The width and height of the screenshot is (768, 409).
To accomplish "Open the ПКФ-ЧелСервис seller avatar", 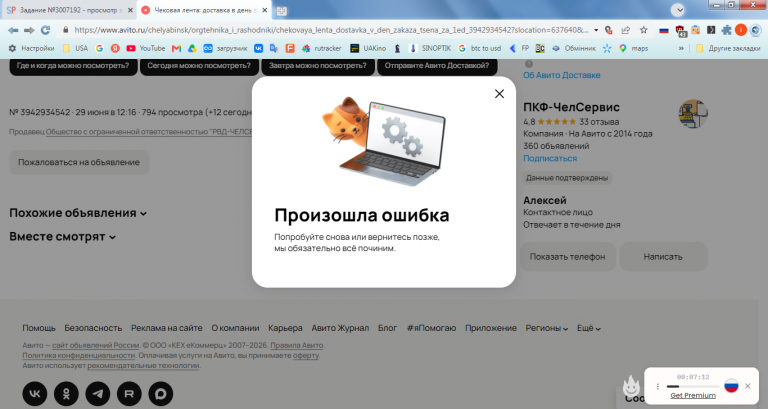I will (693, 114).
